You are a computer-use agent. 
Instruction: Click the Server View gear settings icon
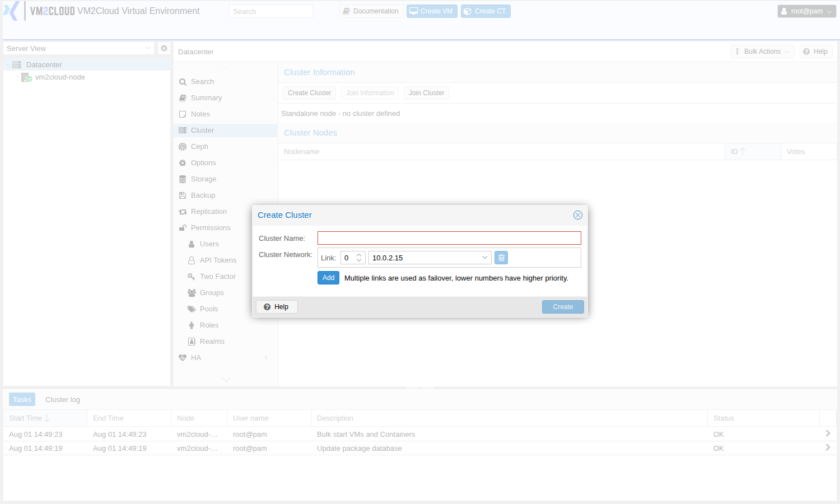click(164, 48)
